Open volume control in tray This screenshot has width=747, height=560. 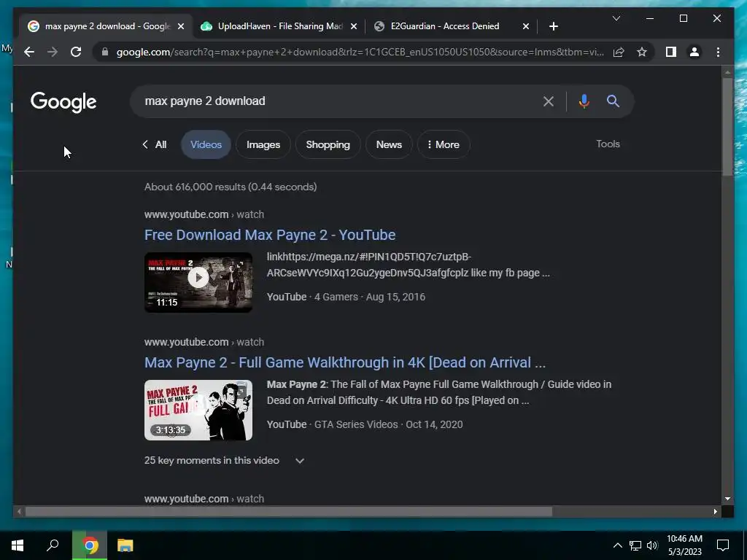pos(652,545)
